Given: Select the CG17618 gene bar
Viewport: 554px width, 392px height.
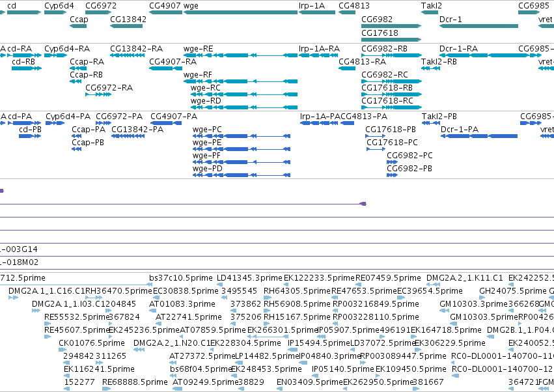Looking at the screenshot, I should tap(391, 39).
